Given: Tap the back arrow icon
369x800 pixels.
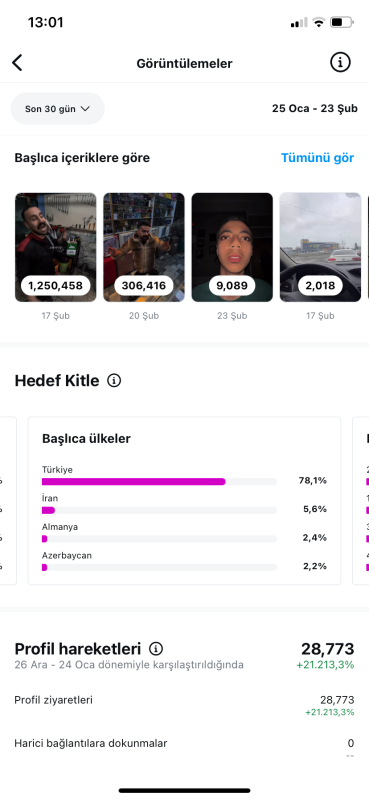Looking at the screenshot, I should (x=17, y=63).
